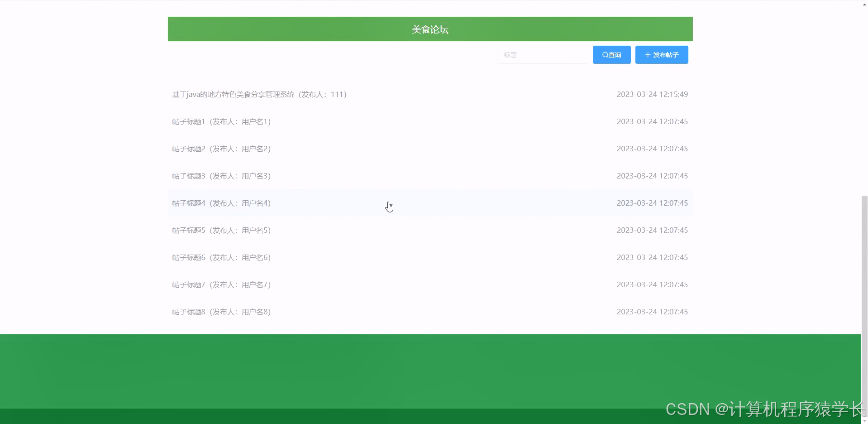The width and height of the screenshot is (868, 424).
Task: Open the highlighted post 帖子标题4
Action: (x=221, y=203)
